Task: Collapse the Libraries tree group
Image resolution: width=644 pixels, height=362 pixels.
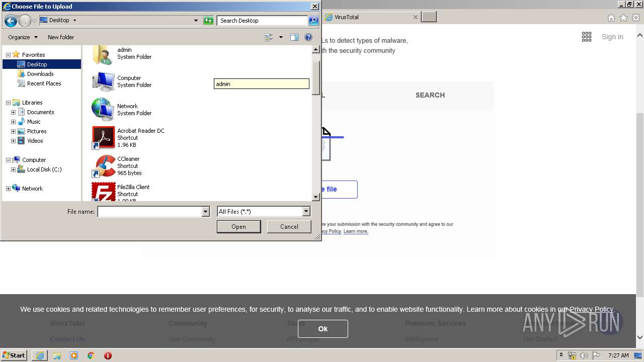Action: coord(8,103)
